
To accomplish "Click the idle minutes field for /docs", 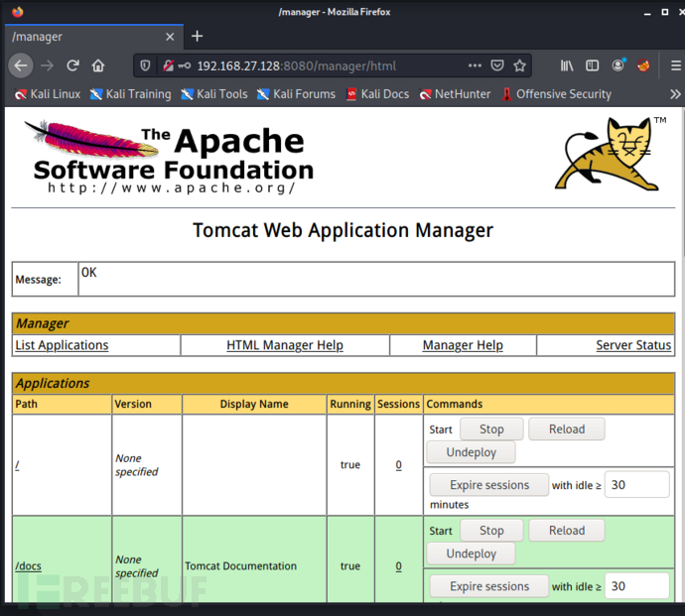I will pos(637,586).
